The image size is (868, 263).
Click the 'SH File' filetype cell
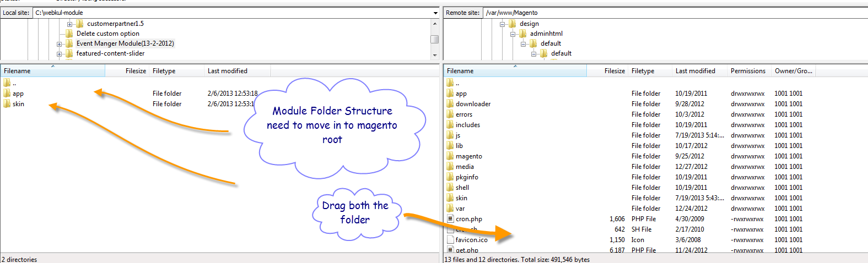click(x=641, y=229)
